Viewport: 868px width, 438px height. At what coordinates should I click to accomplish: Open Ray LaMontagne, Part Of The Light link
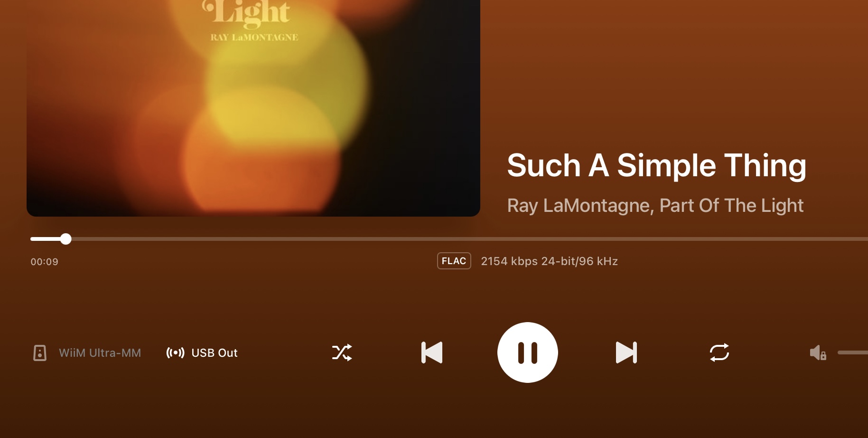pyautogui.click(x=655, y=206)
